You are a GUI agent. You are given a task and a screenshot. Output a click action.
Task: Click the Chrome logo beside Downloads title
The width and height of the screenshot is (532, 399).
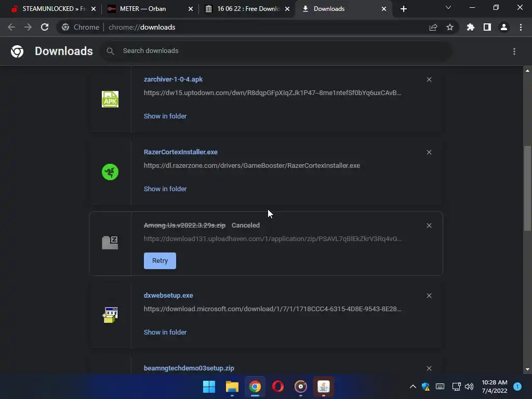[17, 51]
